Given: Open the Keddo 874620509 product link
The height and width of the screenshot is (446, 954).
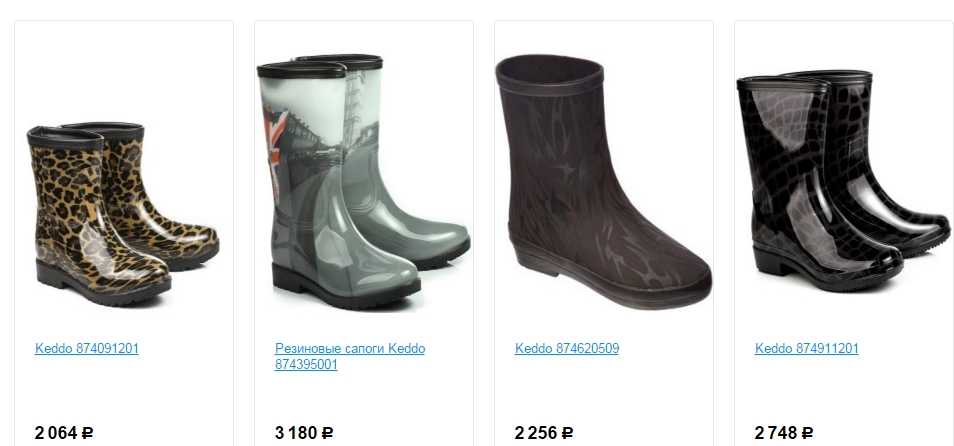Looking at the screenshot, I should (566, 349).
